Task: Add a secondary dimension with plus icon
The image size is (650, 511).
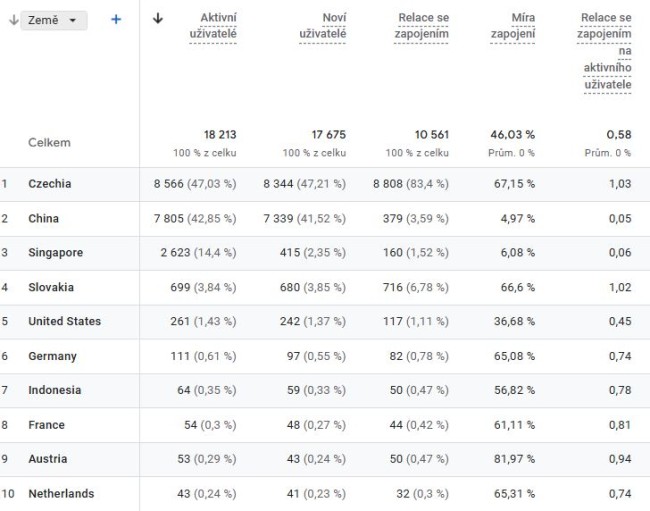Action: pos(116,19)
